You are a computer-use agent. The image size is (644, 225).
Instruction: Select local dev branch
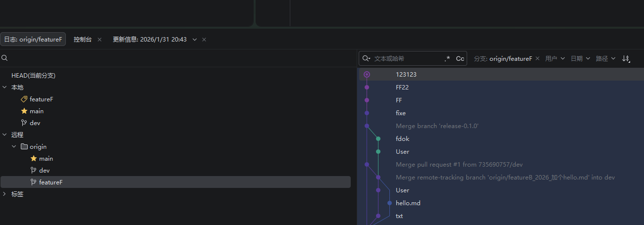coord(35,123)
